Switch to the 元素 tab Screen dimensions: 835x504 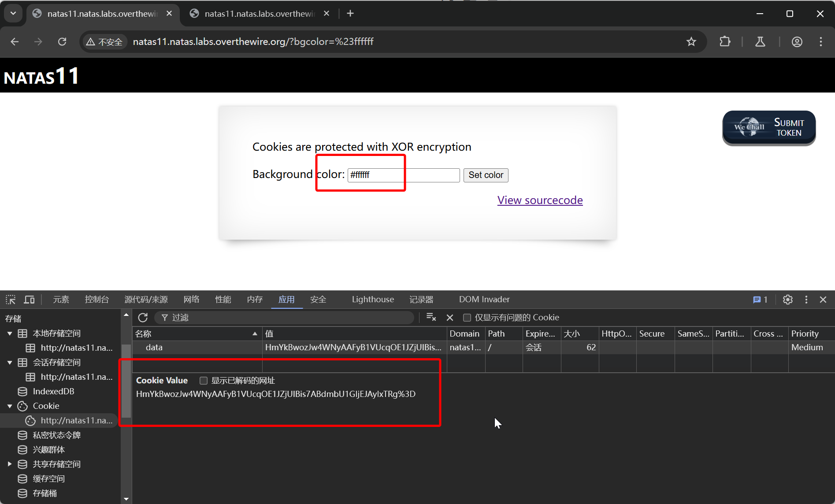pyautogui.click(x=61, y=300)
